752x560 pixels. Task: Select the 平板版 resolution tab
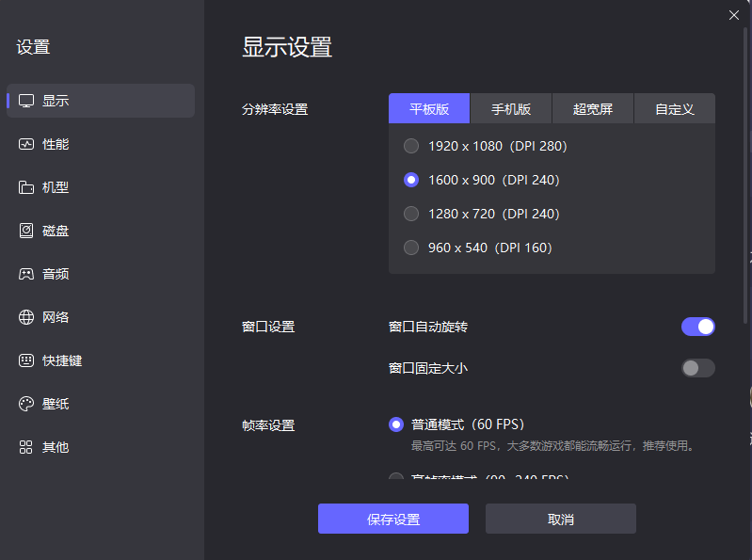[429, 109]
